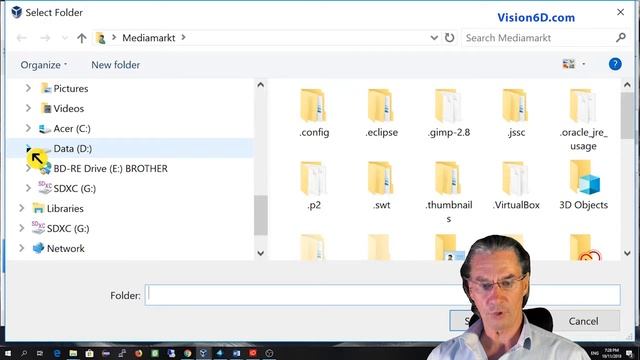Open File Explorer from taskbar
The height and width of the screenshot is (360, 640).
coord(73,353)
